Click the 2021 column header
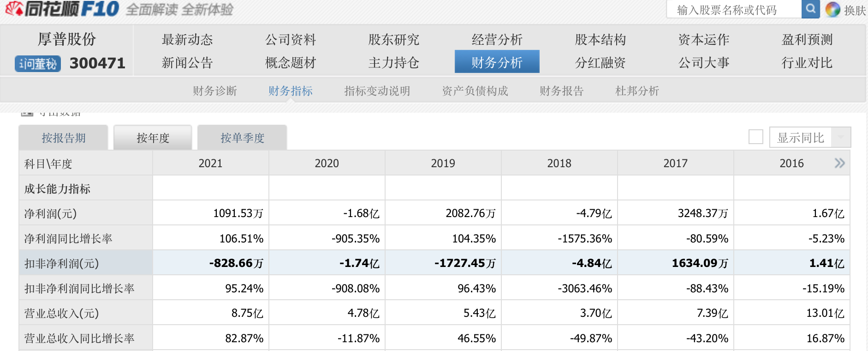The image size is (868, 351). point(210,163)
